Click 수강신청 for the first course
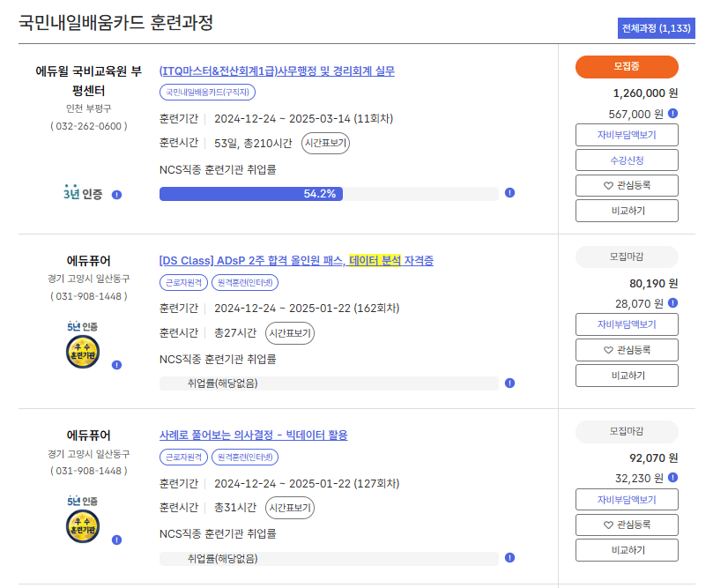 pyautogui.click(x=625, y=160)
